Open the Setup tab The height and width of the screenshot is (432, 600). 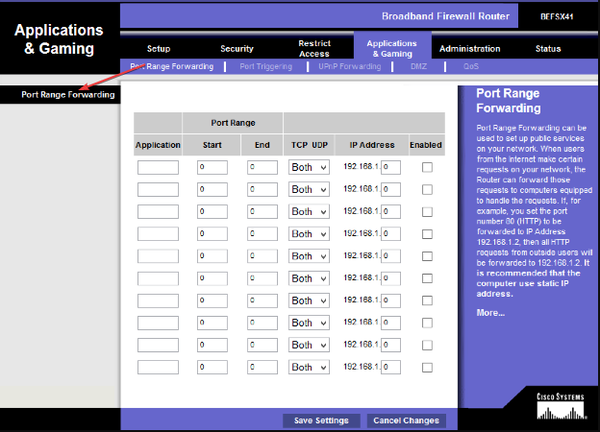(158, 49)
